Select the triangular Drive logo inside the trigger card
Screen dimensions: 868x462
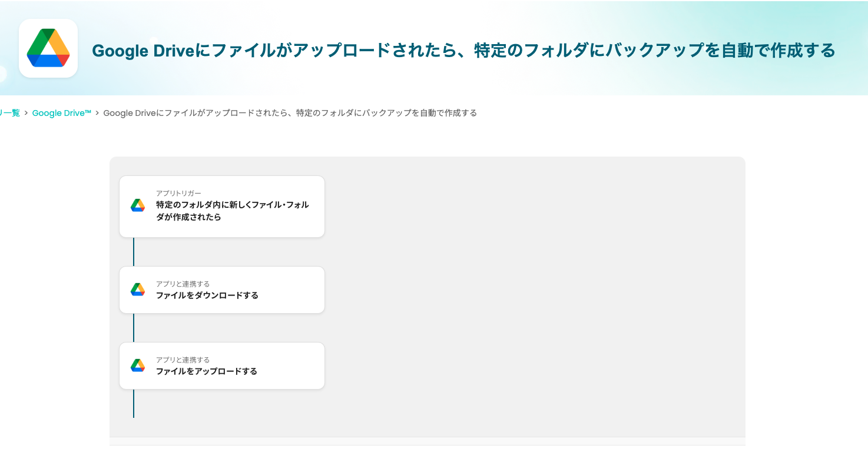click(137, 204)
